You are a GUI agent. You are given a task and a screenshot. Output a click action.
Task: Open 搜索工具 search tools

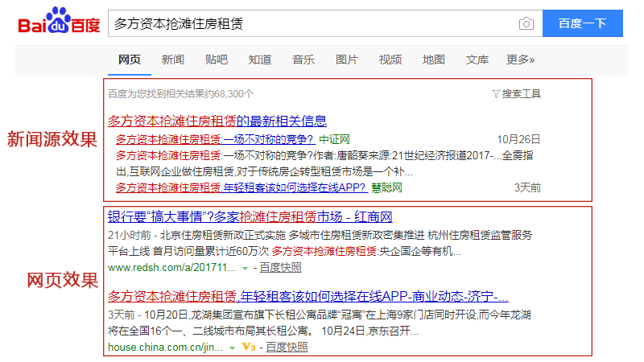[x=517, y=94]
